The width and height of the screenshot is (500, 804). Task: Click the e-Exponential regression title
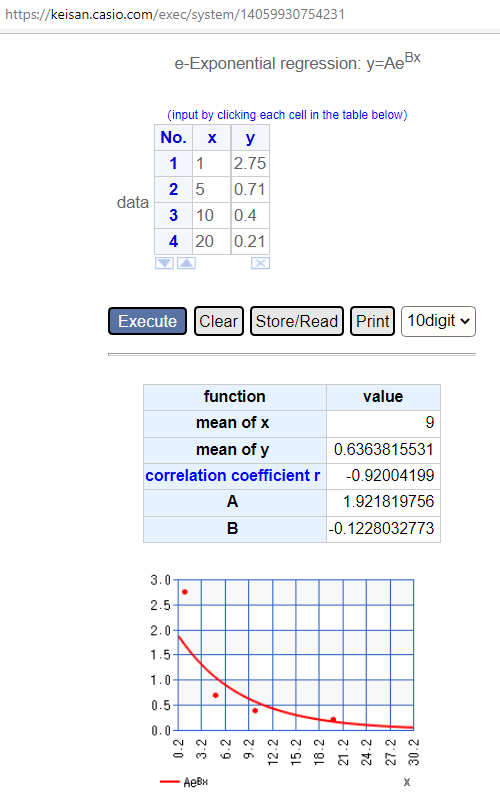[x=297, y=63]
